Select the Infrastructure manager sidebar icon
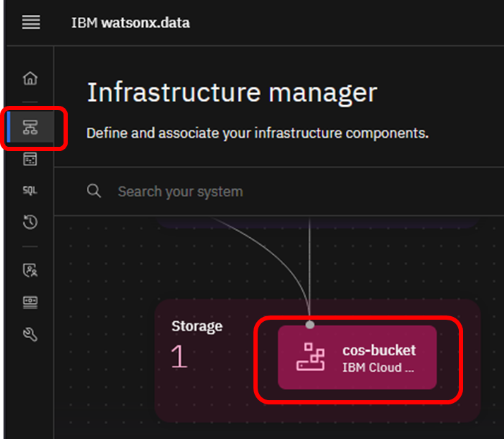 click(x=30, y=128)
